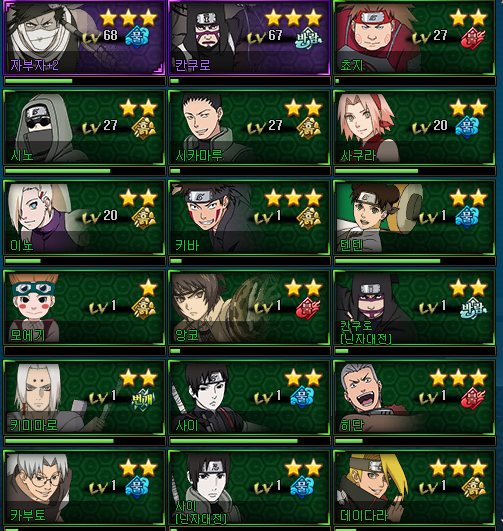Click the earth element icon on 데이다라 card
503x531 pixels.
[473, 488]
